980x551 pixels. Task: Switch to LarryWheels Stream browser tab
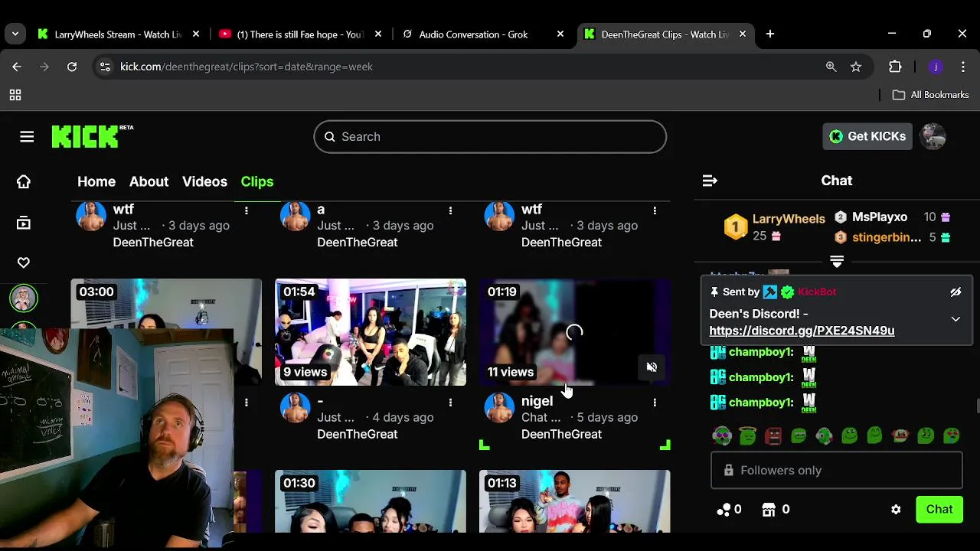pyautogui.click(x=119, y=34)
